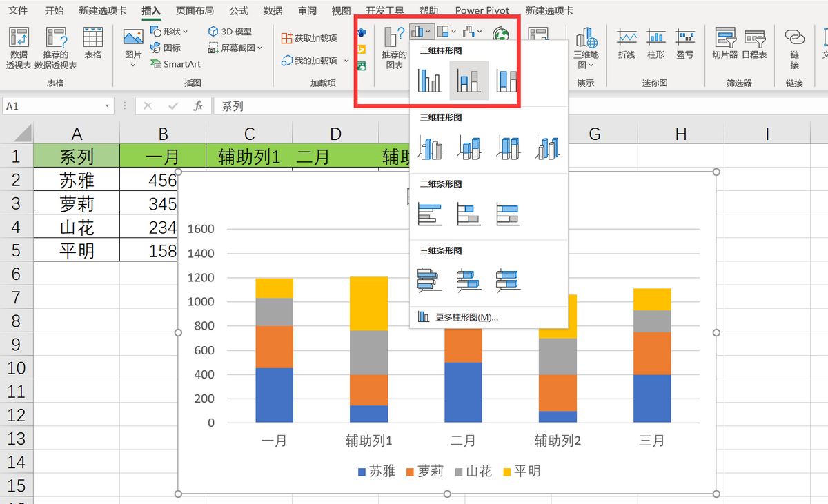Screen dimensions: 828x504
Task: Switch to Page Layout (页面布局) tab
Action: point(195,10)
